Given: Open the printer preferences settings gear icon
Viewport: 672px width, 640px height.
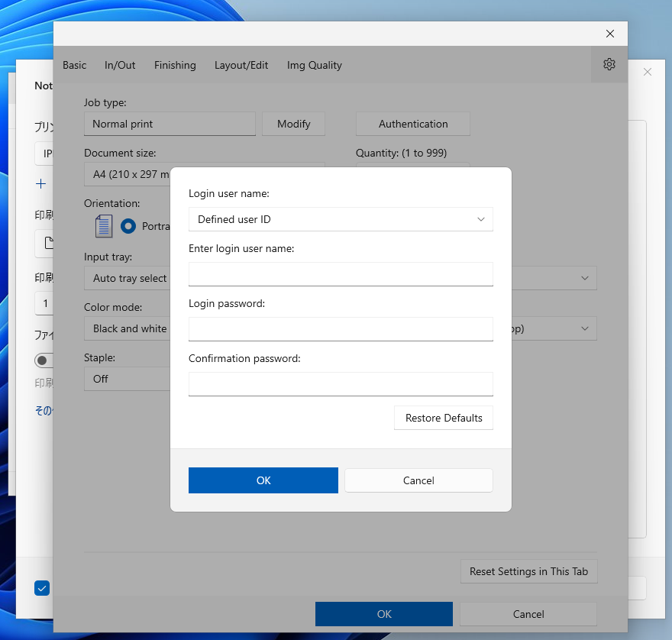Looking at the screenshot, I should [x=609, y=64].
